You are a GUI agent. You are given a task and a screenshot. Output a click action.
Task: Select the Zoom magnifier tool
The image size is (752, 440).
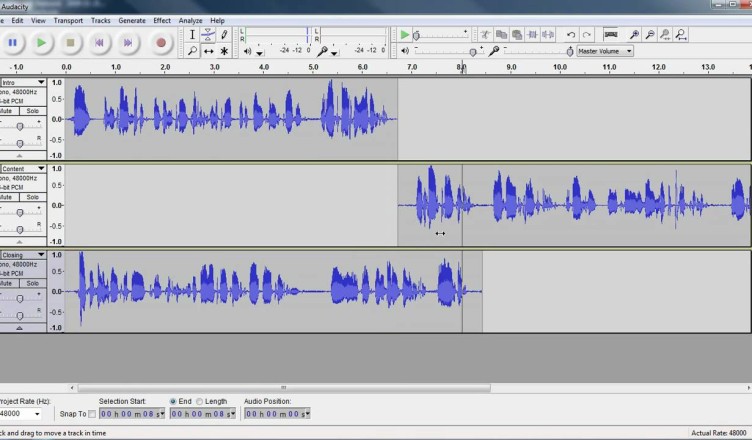tap(192, 51)
